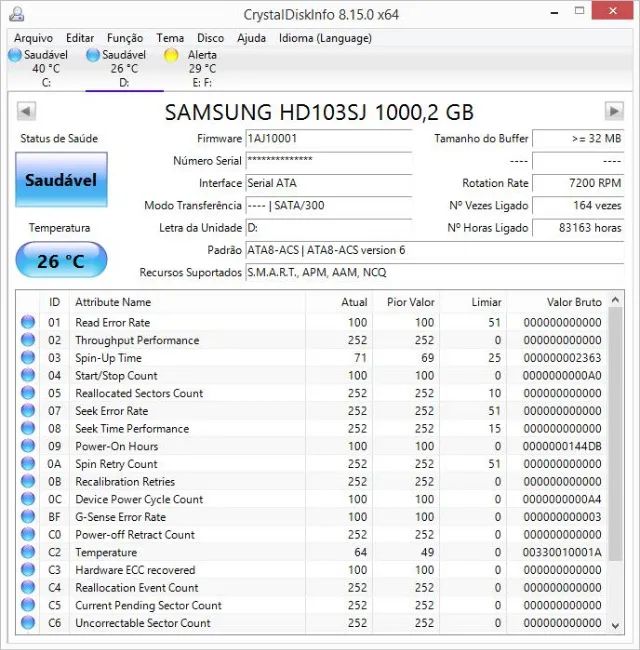Click the Nº Horas Ligado value 83163 horas
The width and height of the screenshot is (640, 650).
pyautogui.click(x=578, y=228)
